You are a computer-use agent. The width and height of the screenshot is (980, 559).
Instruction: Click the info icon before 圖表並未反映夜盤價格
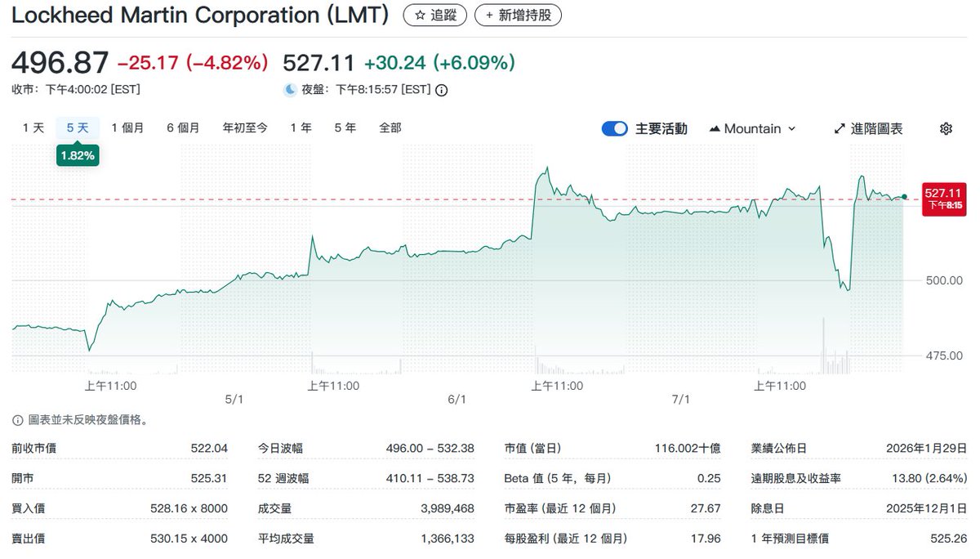(x=17, y=418)
